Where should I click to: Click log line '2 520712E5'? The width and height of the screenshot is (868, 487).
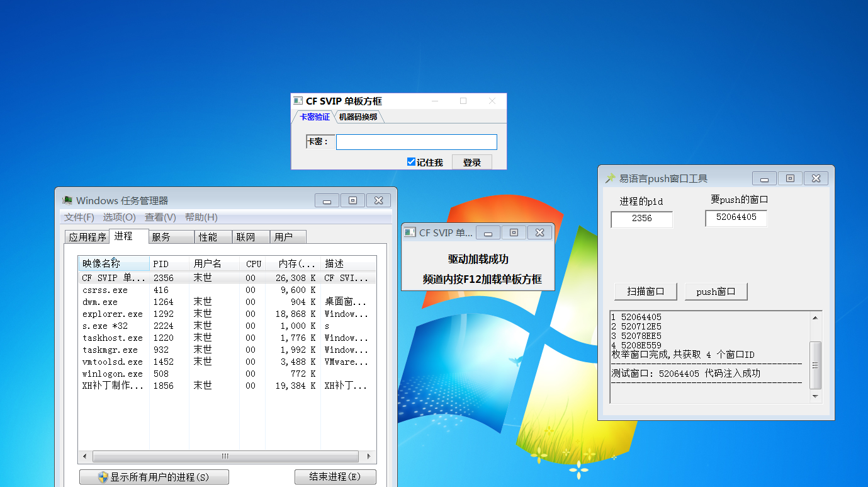click(x=636, y=326)
